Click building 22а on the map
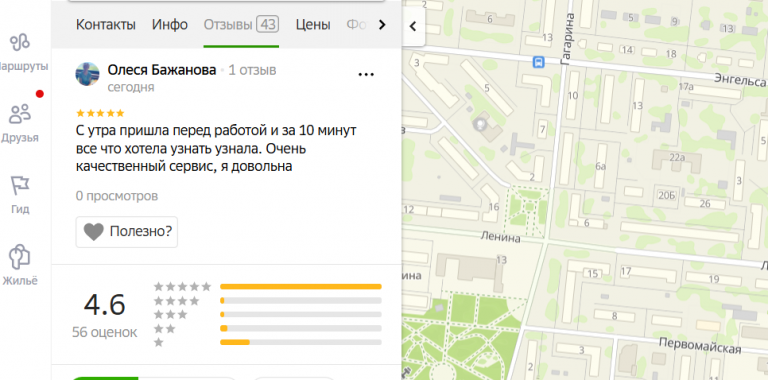This screenshot has width=768, height=380. pos(676,157)
